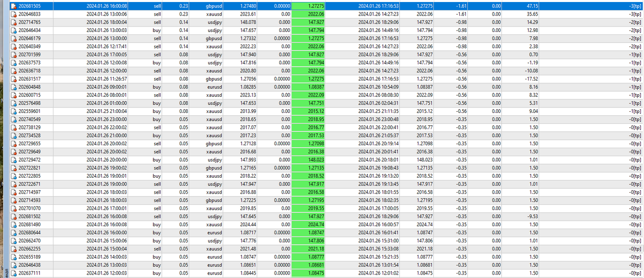Select the icon next to order 202600715

click(x=13, y=95)
